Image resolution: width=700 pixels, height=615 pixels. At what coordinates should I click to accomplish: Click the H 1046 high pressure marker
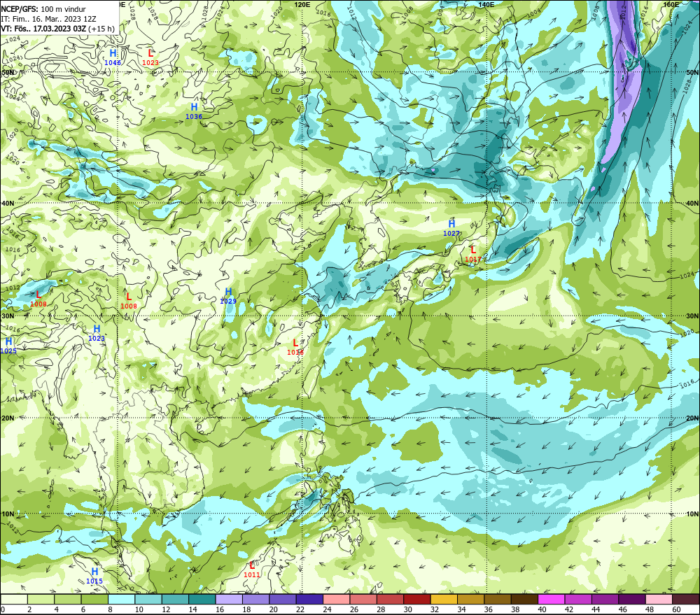click(113, 57)
